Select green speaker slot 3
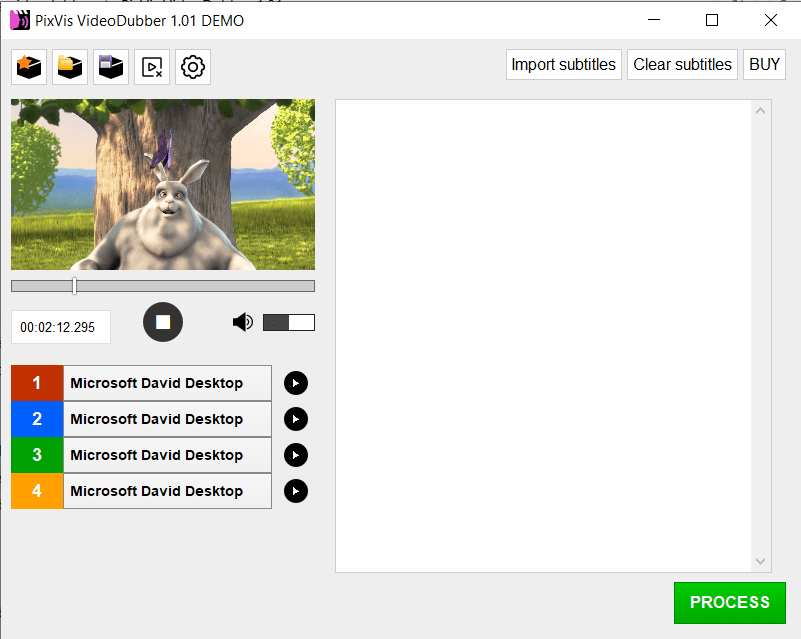This screenshot has width=801, height=639. (37, 455)
